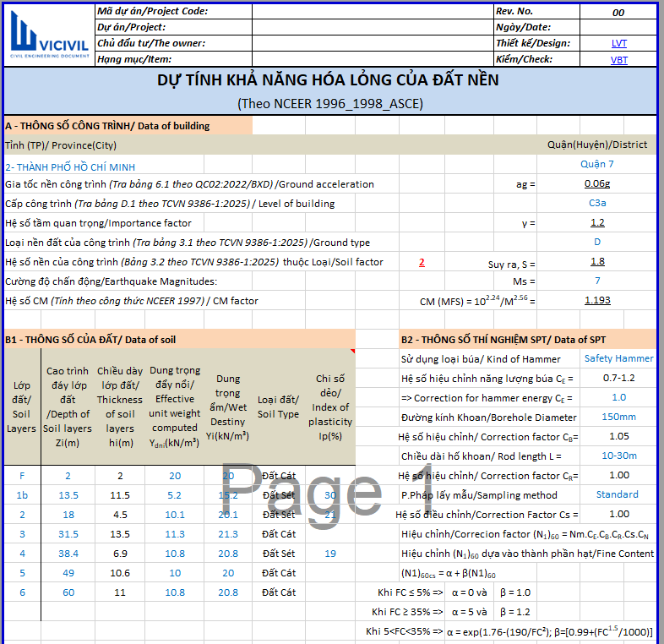The height and width of the screenshot is (644, 664).
Task: Select effective unit weight 5.2
Action: click(x=174, y=495)
